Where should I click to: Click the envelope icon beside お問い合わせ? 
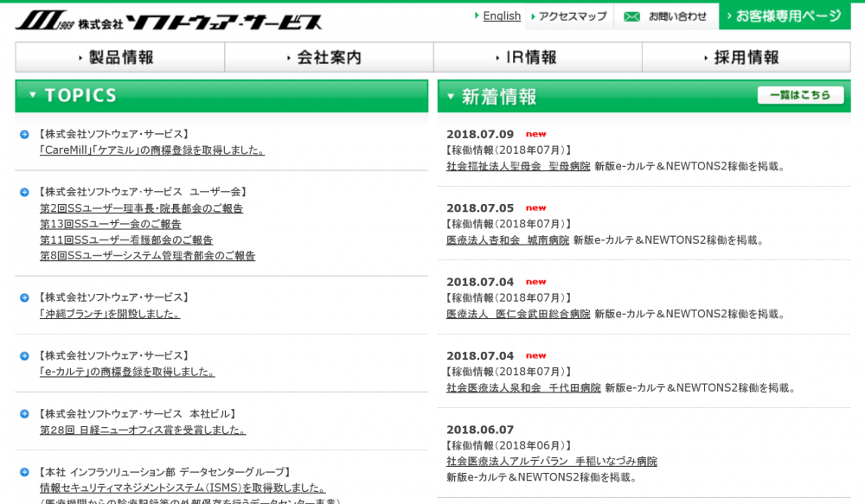point(631,16)
